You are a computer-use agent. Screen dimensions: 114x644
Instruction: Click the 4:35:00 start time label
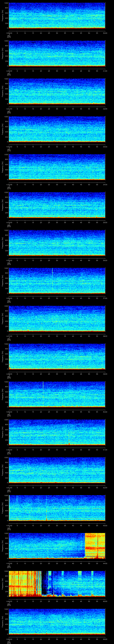[x=9, y=260]
